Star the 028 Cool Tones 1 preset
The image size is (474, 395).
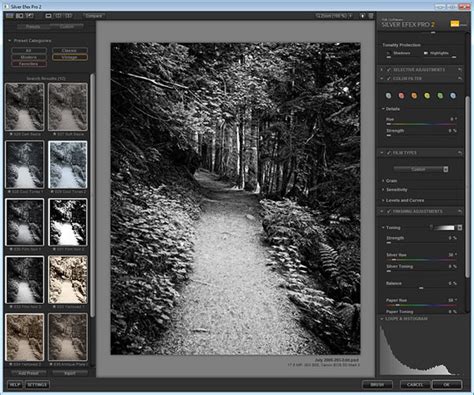coord(9,192)
